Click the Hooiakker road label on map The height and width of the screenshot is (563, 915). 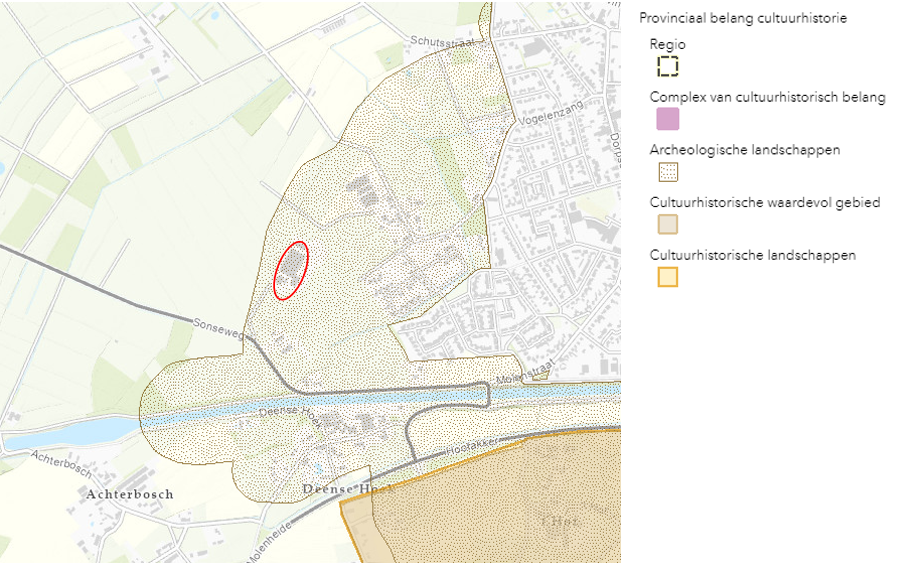click(472, 447)
